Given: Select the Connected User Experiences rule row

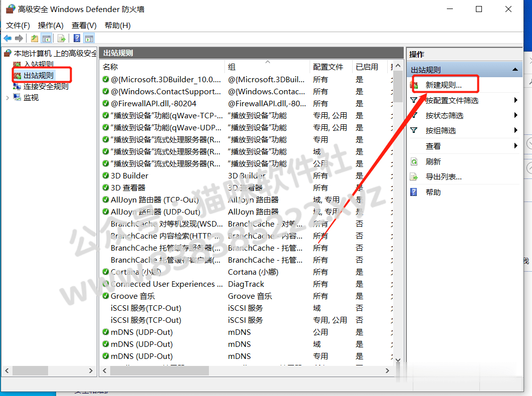Looking at the screenshot, I should (x=246, y=284).
